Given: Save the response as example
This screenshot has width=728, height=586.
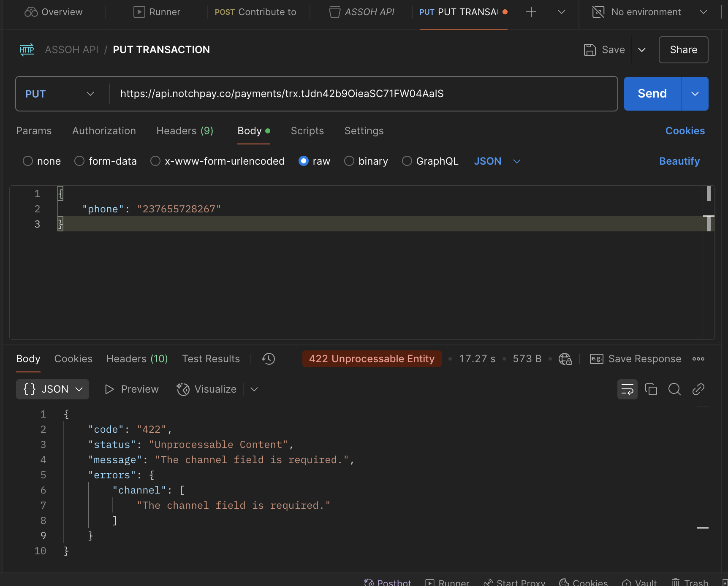Looking at the screenshot, I should pos(636,359).
